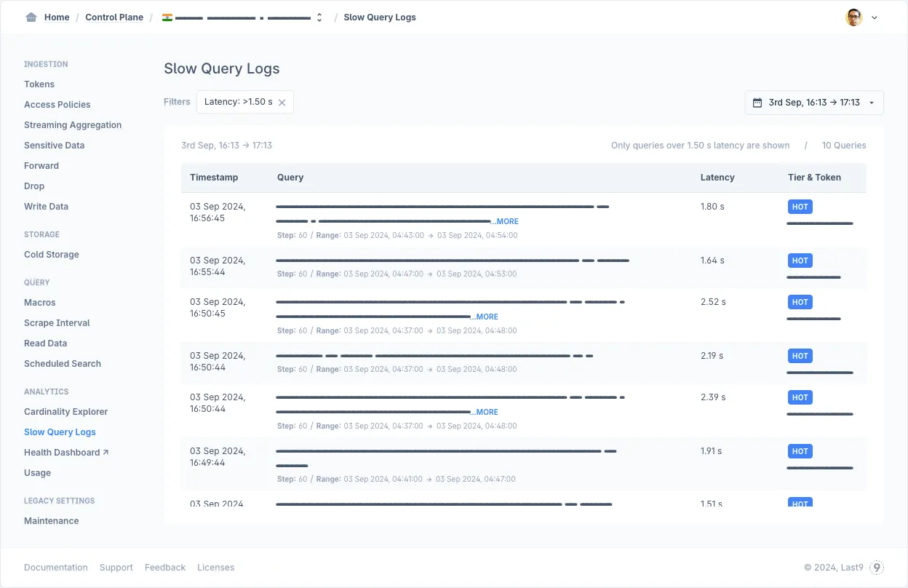908x588 pixels.
Task: Click the Home icon in breadcrumb
Action: (31, 17)
